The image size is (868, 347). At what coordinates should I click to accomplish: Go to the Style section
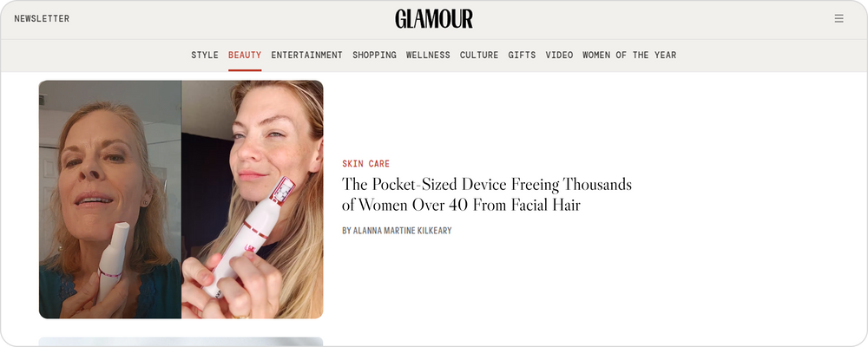[x=205, y=55]
